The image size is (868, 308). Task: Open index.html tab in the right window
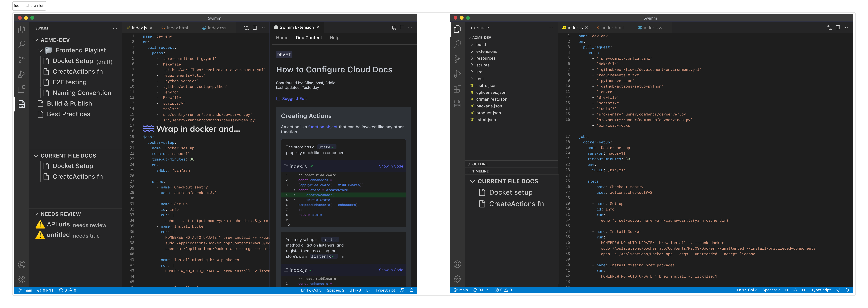click(613, 28)
